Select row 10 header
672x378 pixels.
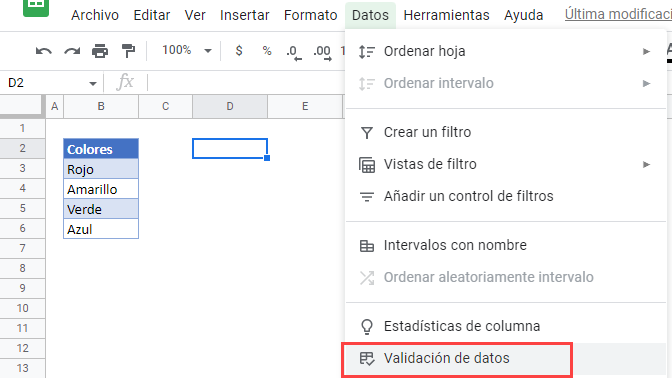(x=22, y=308)
